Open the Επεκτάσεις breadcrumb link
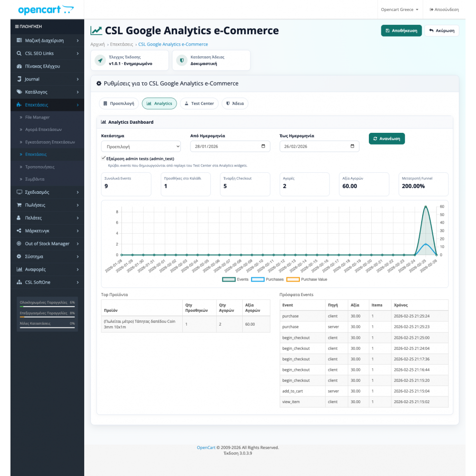This screenshot has width=476, height=476. (x=121, y=44)
